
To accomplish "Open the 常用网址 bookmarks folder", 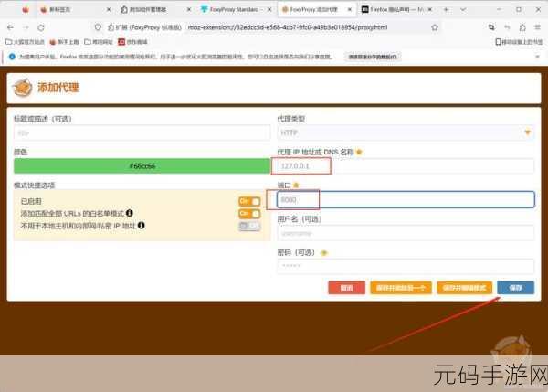I will click(x=99, y=42).
